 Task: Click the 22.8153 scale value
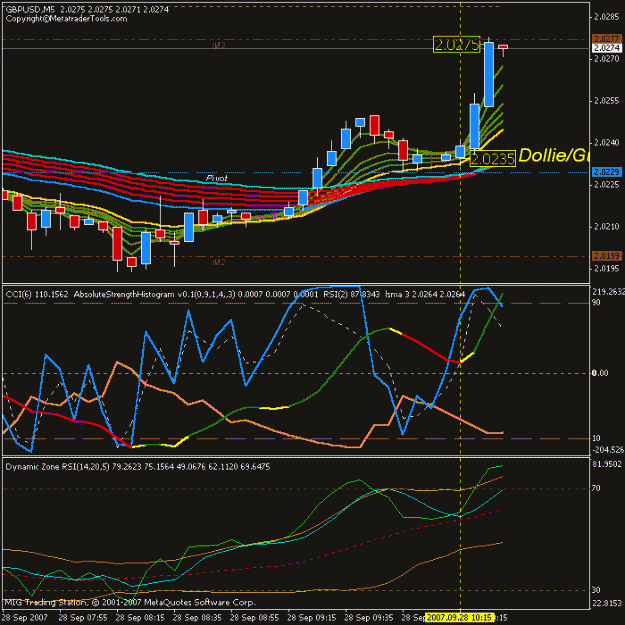pos(607,603)
